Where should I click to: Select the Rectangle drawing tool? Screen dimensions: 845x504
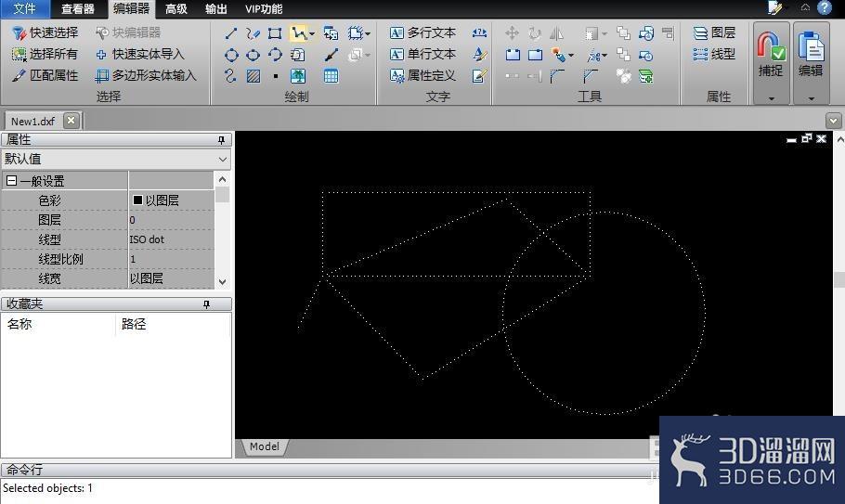(x=275, y=33)
